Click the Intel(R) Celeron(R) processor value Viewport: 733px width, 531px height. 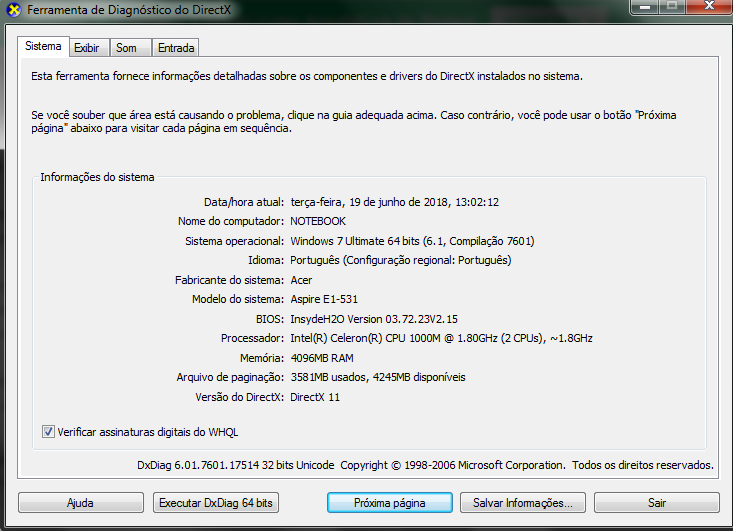pos(441,338)
